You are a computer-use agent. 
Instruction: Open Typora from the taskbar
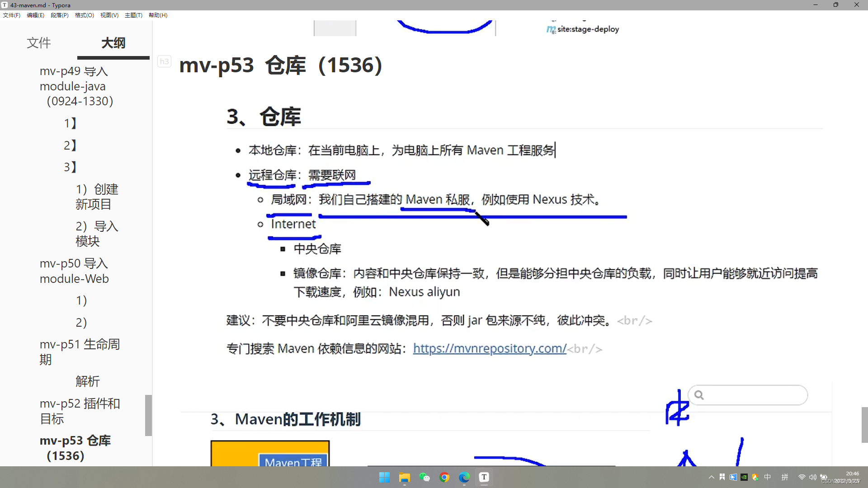coord(484,477)
